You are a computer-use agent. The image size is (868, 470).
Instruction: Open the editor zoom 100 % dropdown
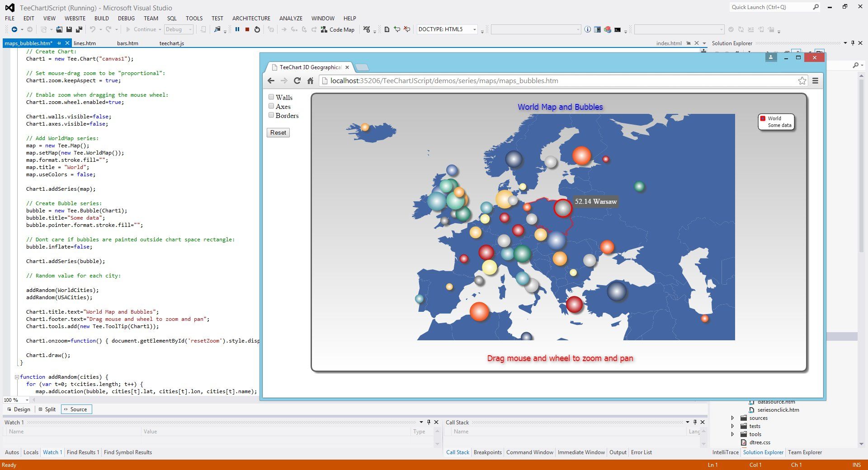pyautogui.click(x=27, y=400)
